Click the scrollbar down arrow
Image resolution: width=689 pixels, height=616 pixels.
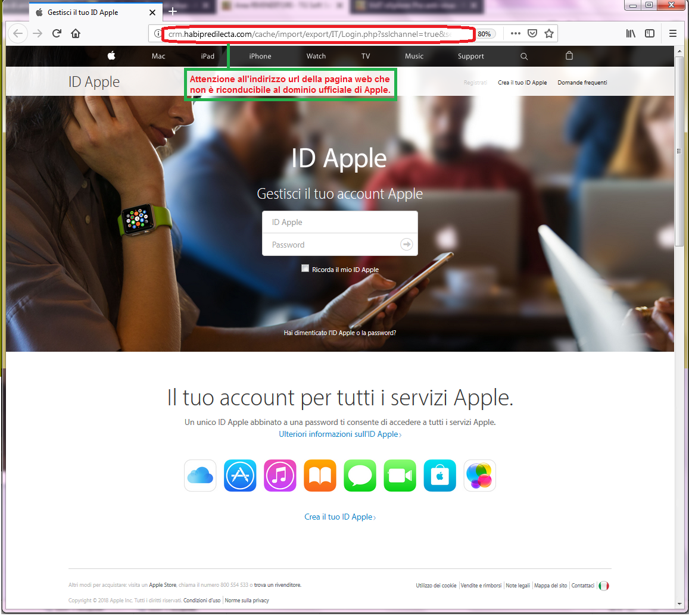click(x=679, y=605)
